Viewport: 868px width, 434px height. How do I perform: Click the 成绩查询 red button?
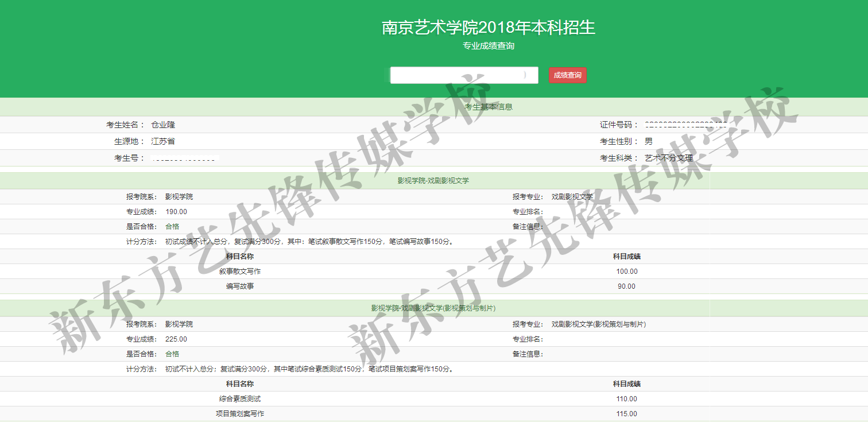[x=567, y=75]
